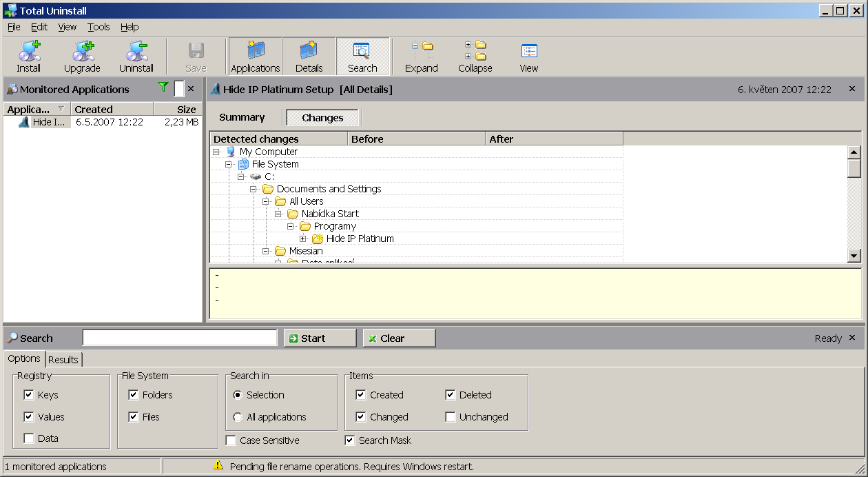The image size is (868, 477).
Task: Close the Search panel
Action: [852, 338]
